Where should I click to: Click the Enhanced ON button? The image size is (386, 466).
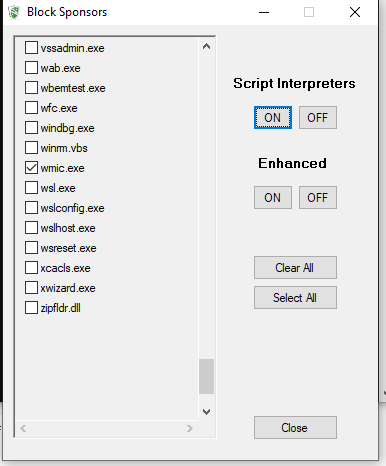pyautogui.click(x=273, y=198)
